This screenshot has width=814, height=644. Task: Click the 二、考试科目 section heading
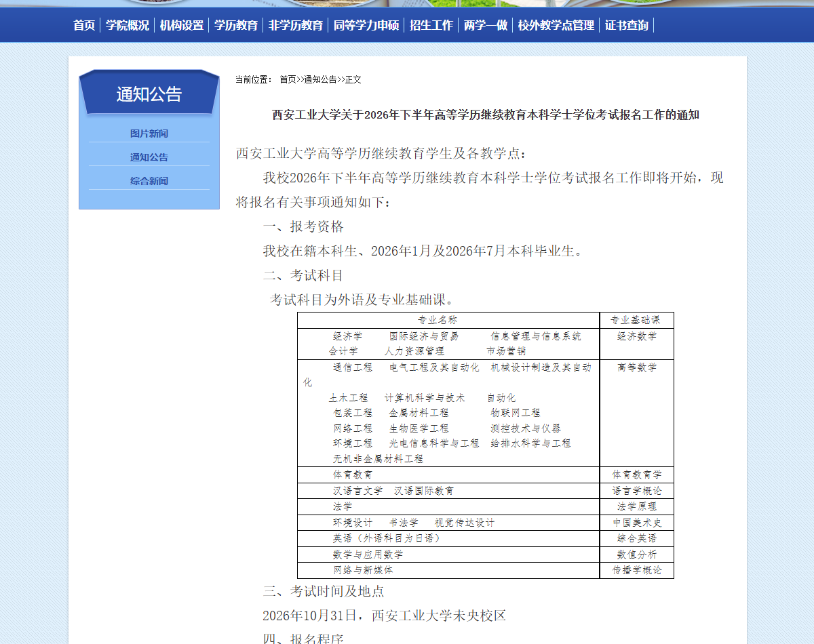click(x=303, y=276)
